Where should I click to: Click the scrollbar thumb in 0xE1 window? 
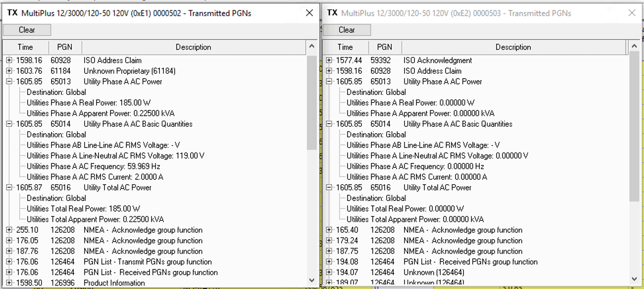click(x=312, y=103)
